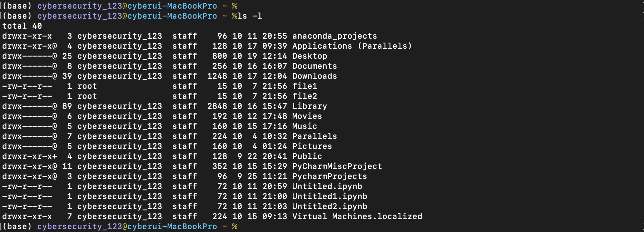This screenshot has width=644, height=232.
Task: Select the Applications (Parallels) folder name
Action: coord(352,46)
